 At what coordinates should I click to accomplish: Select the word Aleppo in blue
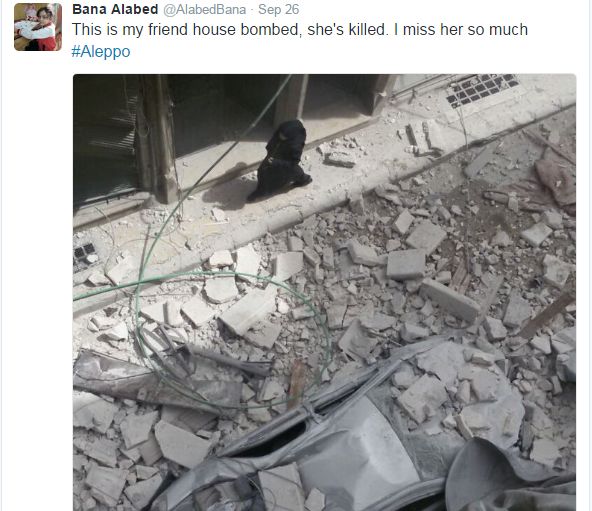coord(105,51)
